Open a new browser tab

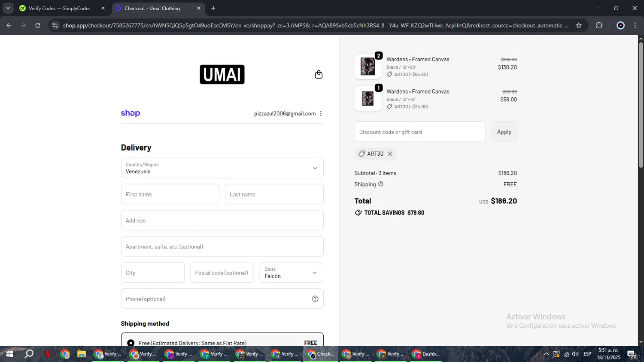213,8
